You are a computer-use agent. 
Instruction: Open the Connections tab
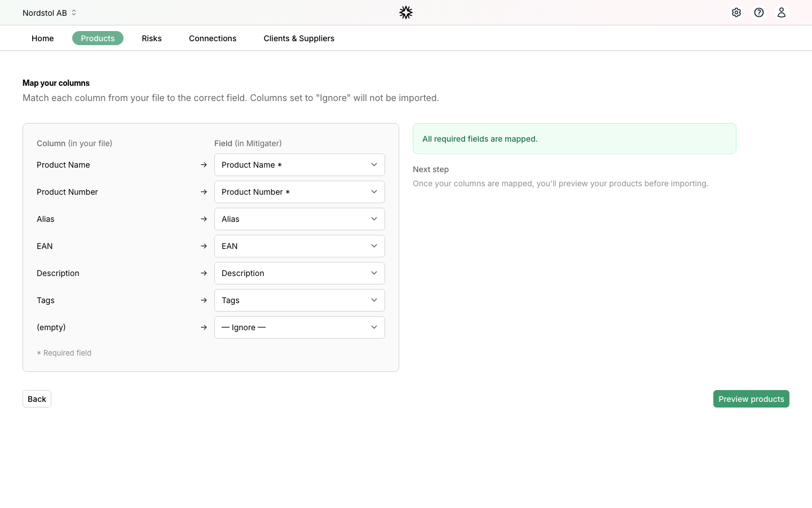pyautogui.click(x=213, y=38)
